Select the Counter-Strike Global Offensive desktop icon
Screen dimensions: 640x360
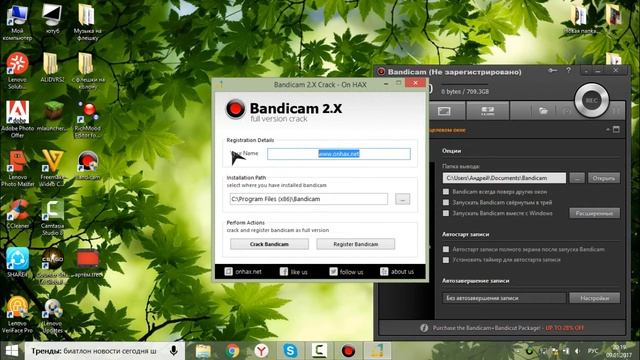click(x=53, y=265)
